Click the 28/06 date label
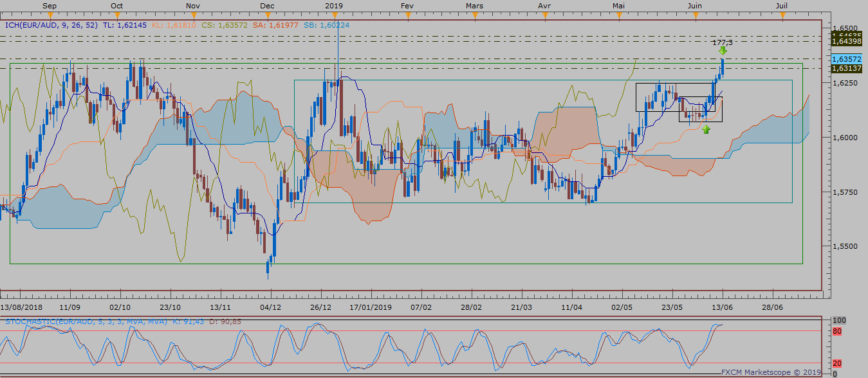The width and height of the screenshot is (868, 378). (x=773, y=307)
